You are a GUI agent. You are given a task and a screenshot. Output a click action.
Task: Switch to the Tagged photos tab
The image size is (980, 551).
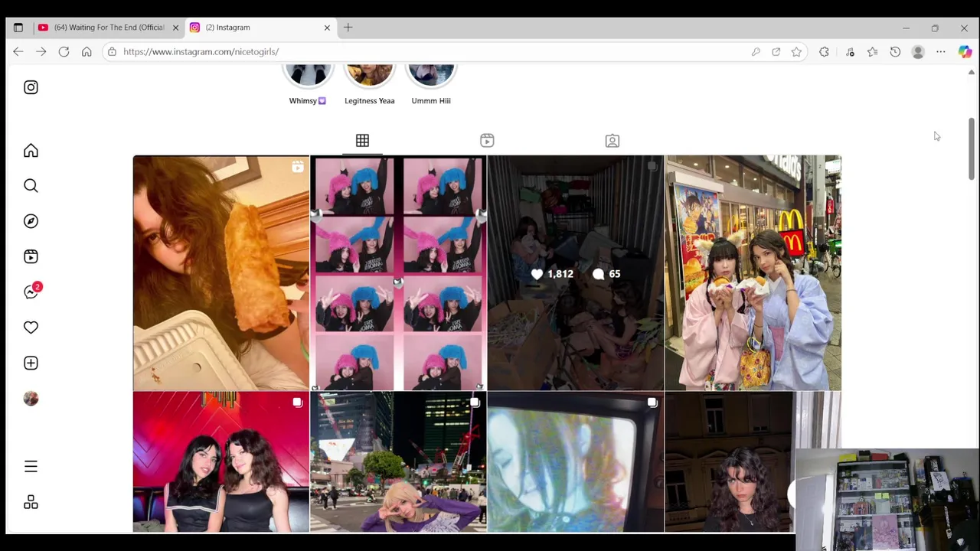point(612,141)
